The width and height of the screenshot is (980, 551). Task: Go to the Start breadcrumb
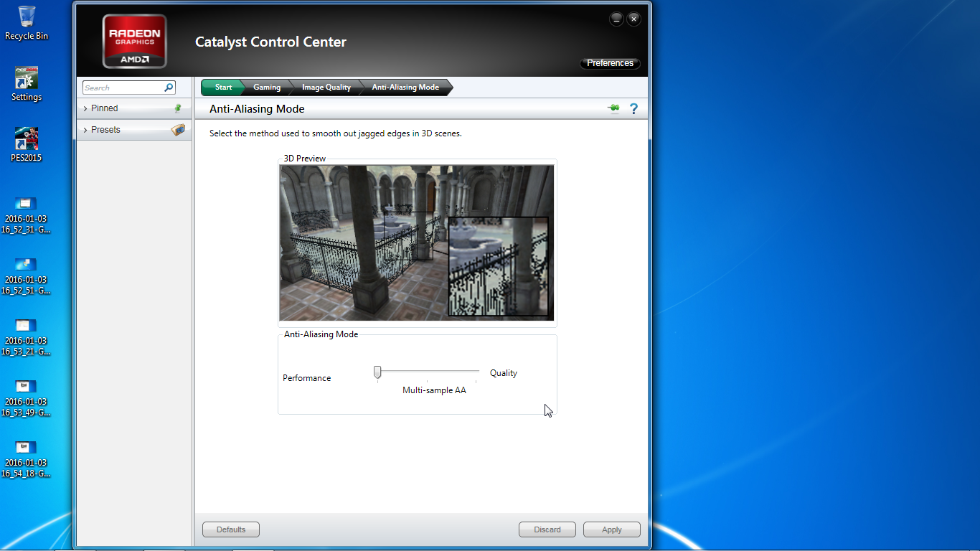click(222, 88)
